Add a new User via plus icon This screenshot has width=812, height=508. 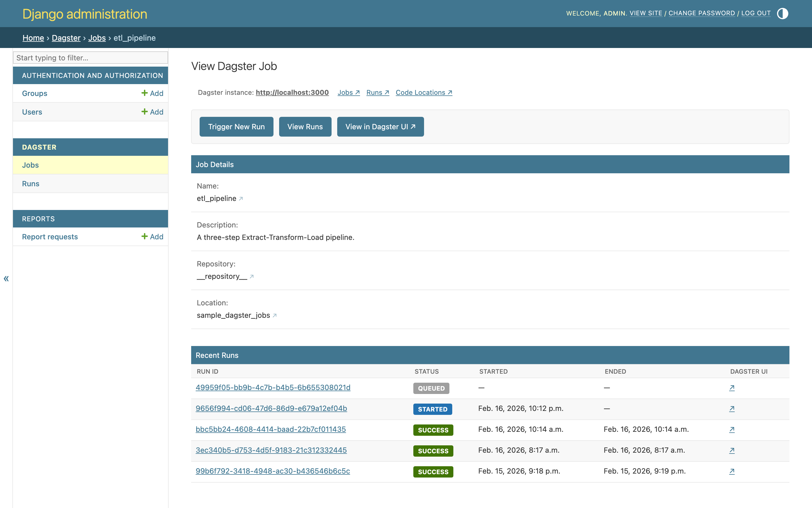(x=152, y=112)
